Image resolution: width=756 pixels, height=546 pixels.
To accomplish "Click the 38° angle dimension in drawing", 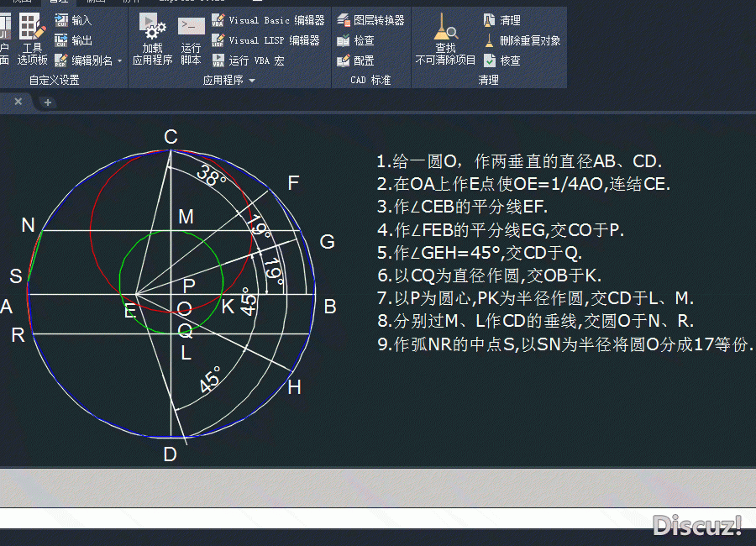I will click(211, 176).
